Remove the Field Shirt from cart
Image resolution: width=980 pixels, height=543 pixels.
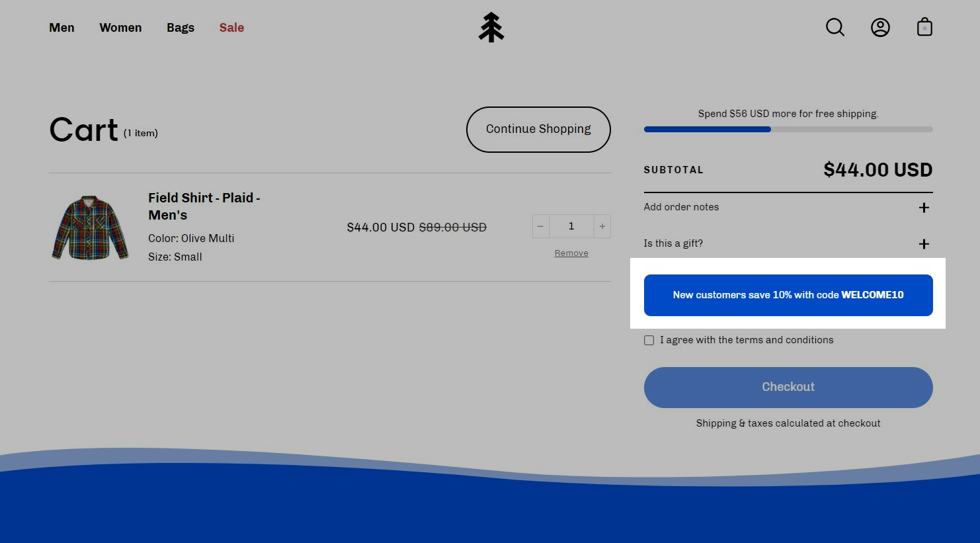[571, 253]
